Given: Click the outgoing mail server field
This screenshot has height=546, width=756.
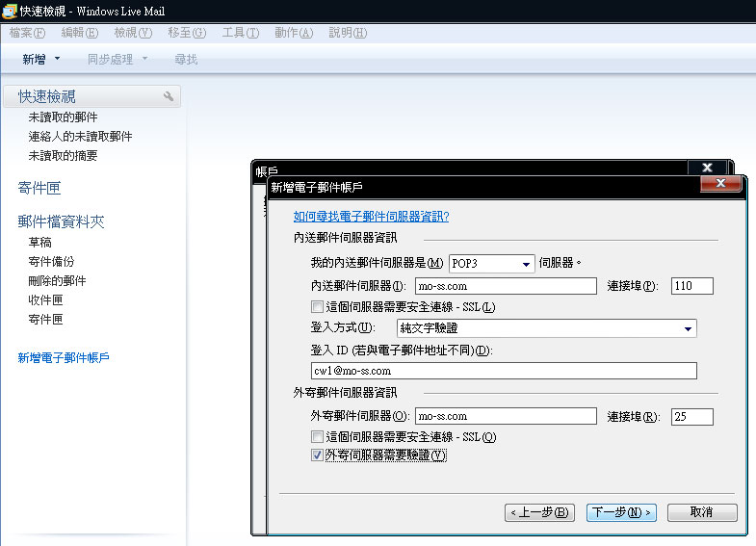Looking at the screenshot, I should 506,416.
